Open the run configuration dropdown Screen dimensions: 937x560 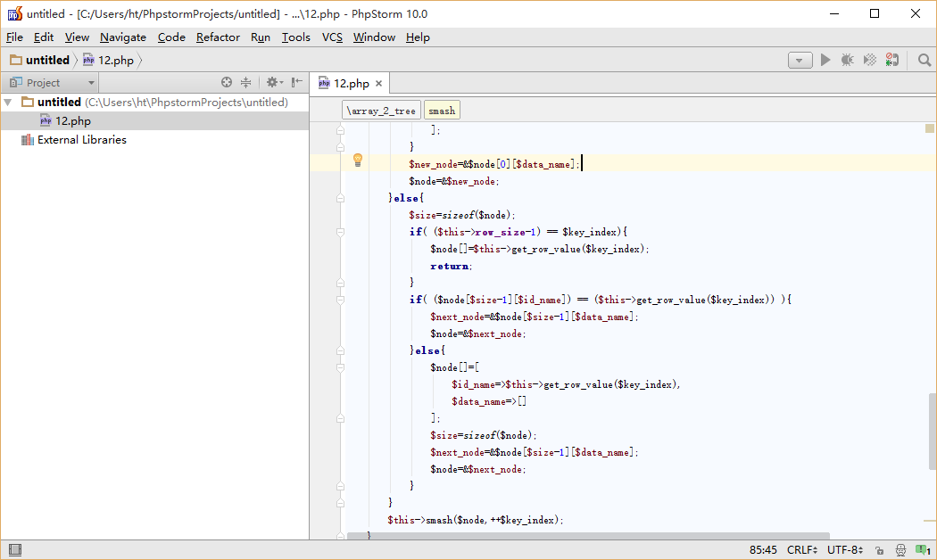(x=800, y=60)
